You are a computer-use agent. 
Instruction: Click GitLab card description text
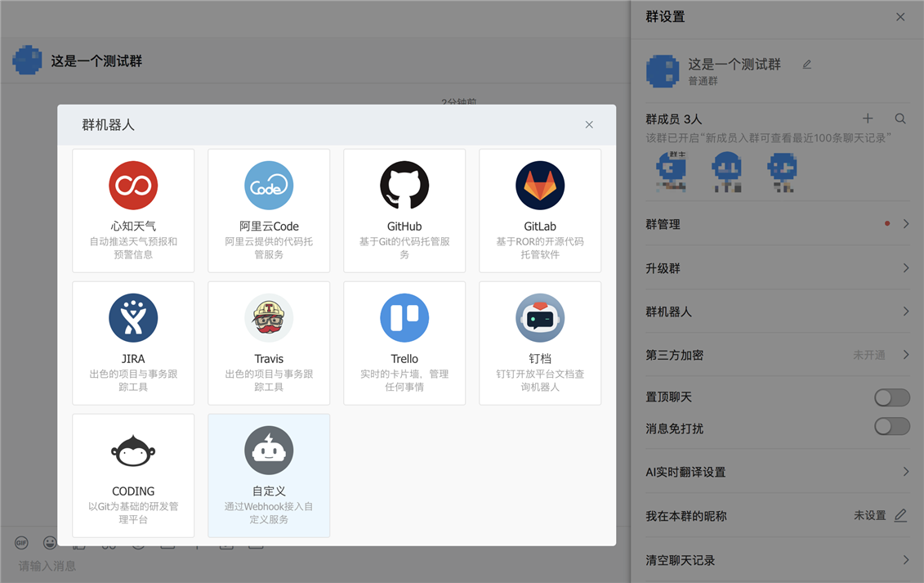[x=540, y=248]
